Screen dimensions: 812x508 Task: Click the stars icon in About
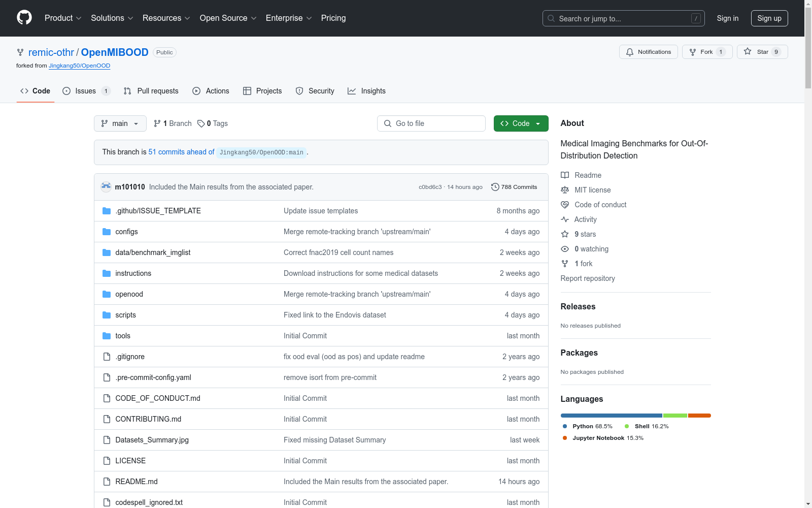[x=565, y=234]
